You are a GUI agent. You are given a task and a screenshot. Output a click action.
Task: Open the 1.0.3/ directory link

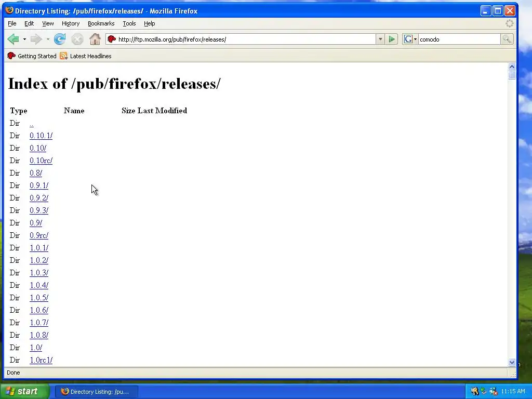point(39,273)
